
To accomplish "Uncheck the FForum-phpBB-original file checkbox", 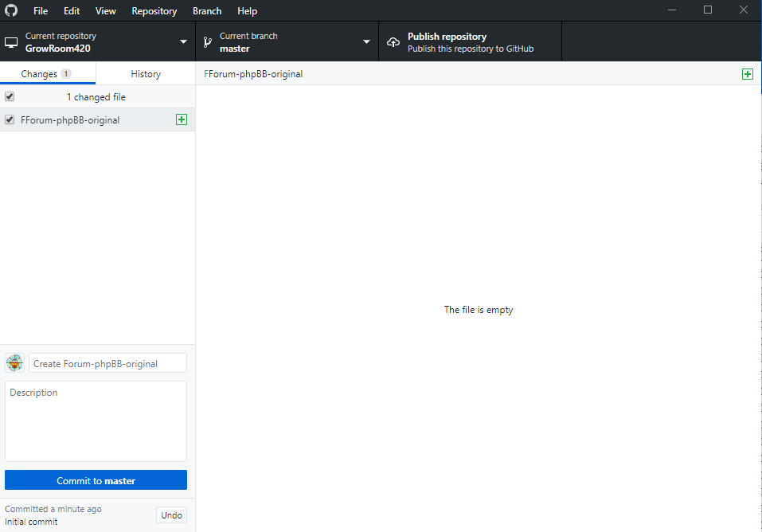I will click(10, 119).
